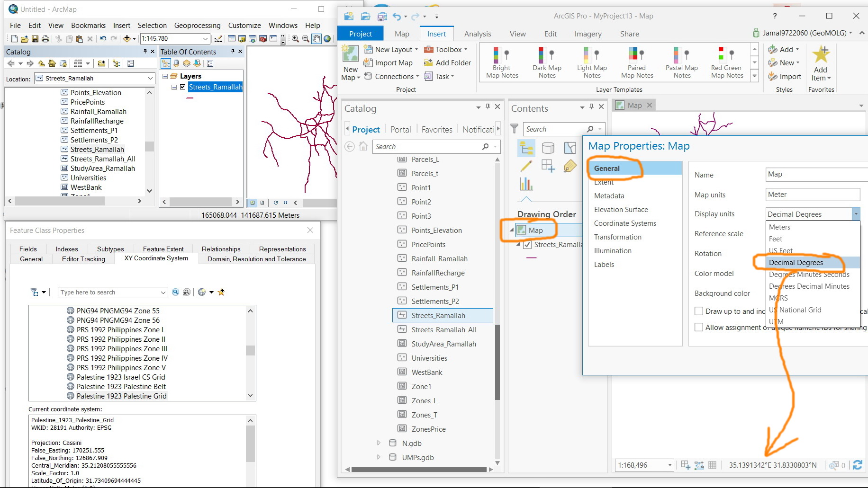Image resolution: width=868 pixels, height=488 pixels.
Task: Expand the N.gdb geodatabase
Action: coord(379,443)
